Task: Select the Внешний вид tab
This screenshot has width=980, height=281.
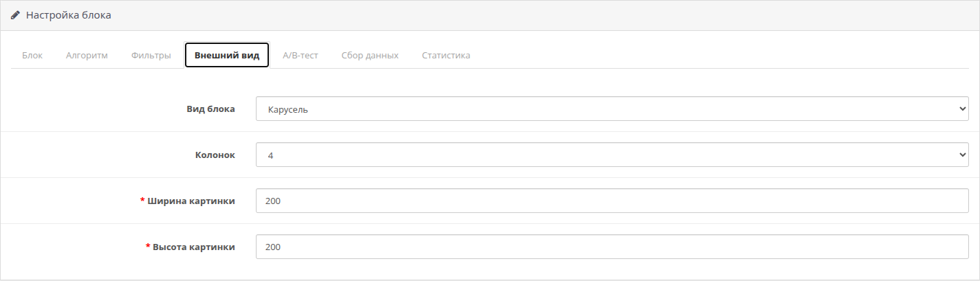Action: click(227, 56)
